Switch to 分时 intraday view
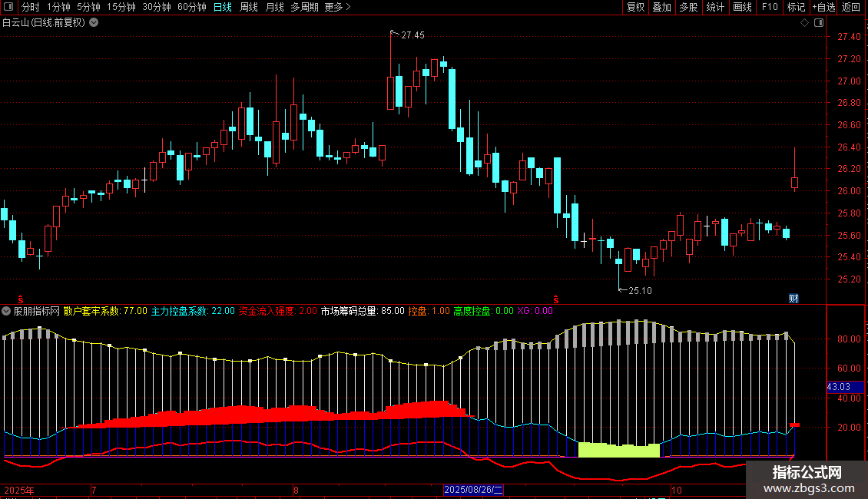The width and height of the screenshot is (868, 499). click(31, 7)
